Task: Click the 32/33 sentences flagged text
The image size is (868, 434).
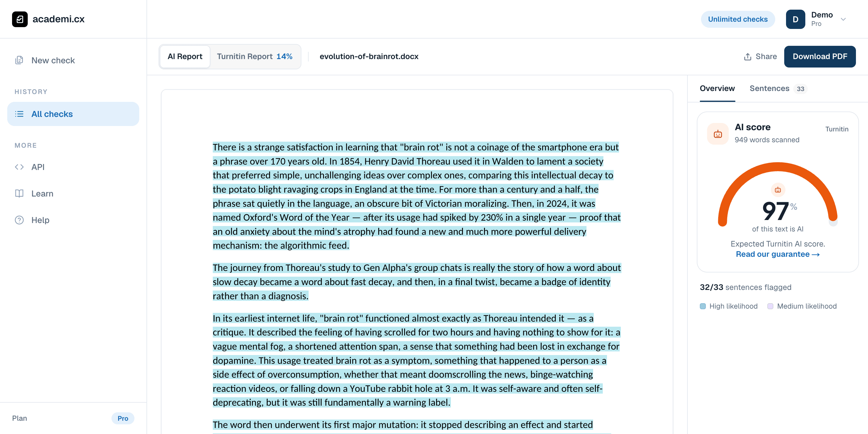Action: click(x=745, y=287)
